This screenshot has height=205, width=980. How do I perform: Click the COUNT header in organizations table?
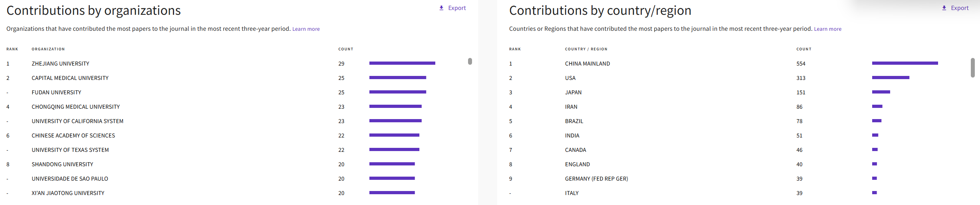[346, 49]
